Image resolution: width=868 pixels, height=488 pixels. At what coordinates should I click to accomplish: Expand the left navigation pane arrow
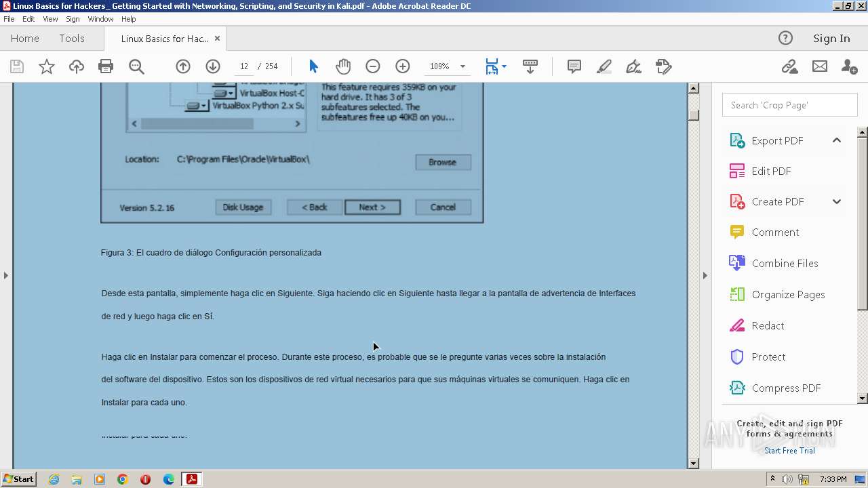click(x=5, y=275)
